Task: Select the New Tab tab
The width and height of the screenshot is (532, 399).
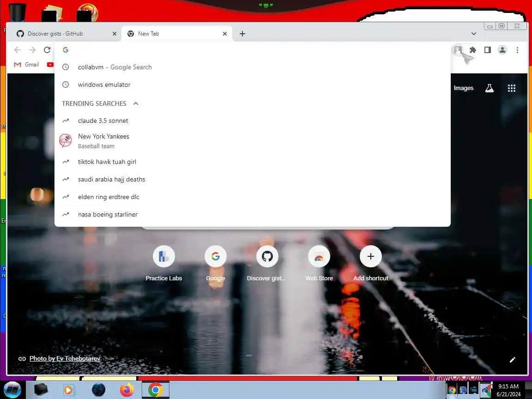Action: click(176, 34)
